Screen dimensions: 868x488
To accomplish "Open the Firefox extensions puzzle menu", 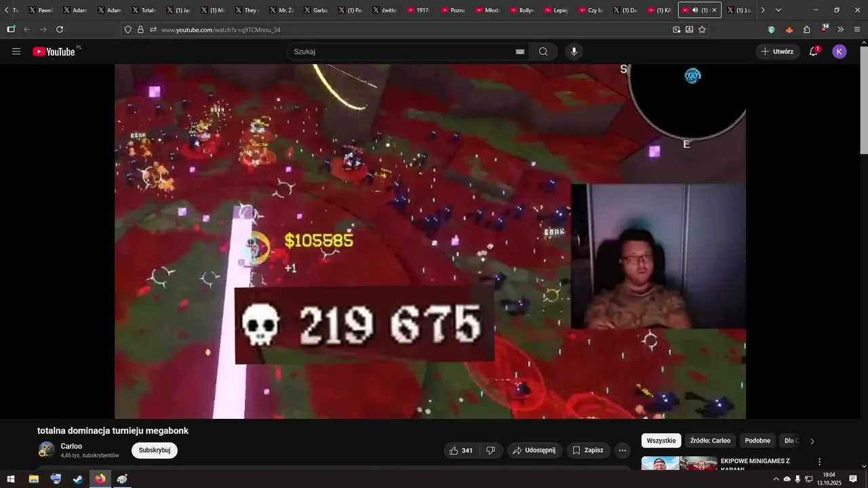I will [806, 30].
